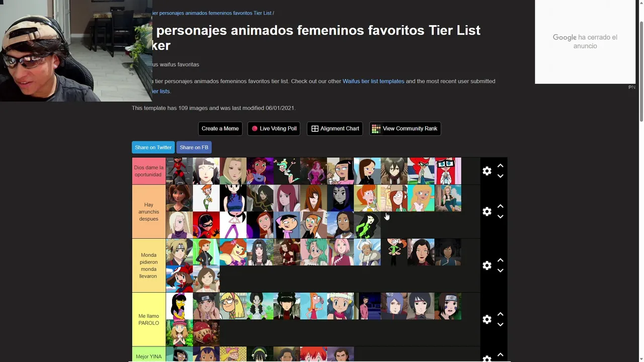
Task: Click the 'Hay arrunchis despues' tier label
Action: coord(148,212)
